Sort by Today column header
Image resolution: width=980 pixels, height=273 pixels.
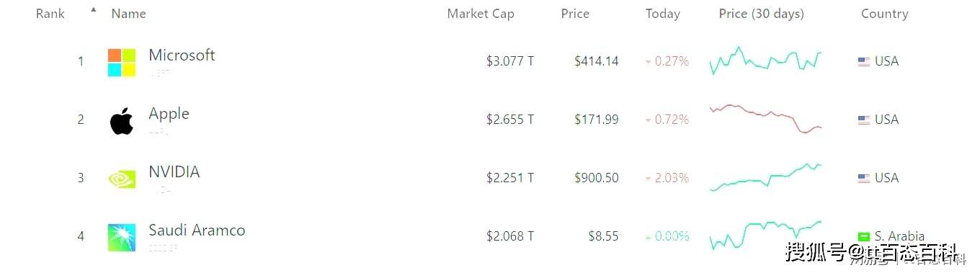point(663,14)
